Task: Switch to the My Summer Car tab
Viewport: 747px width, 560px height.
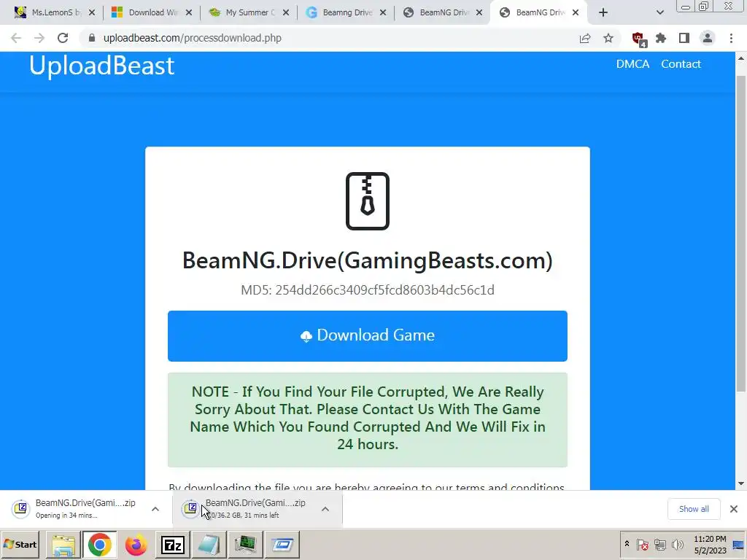Action: pos(249,12)
